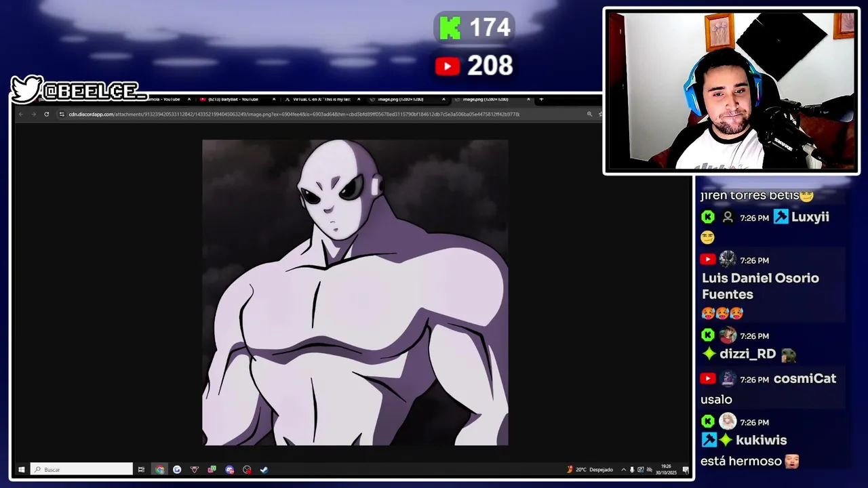Open the Windows Start menu
The image size is (868, 488).
[x=21, y=469]
